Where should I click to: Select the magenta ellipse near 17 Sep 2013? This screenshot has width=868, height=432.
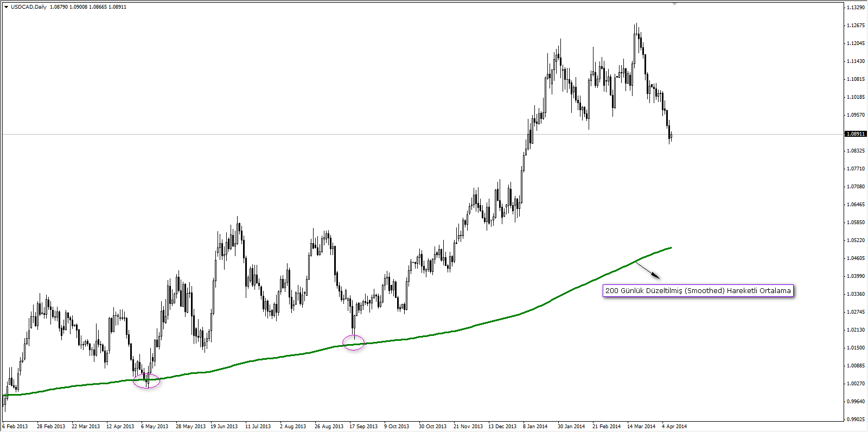pyautogui.click(x=354, y=342)
